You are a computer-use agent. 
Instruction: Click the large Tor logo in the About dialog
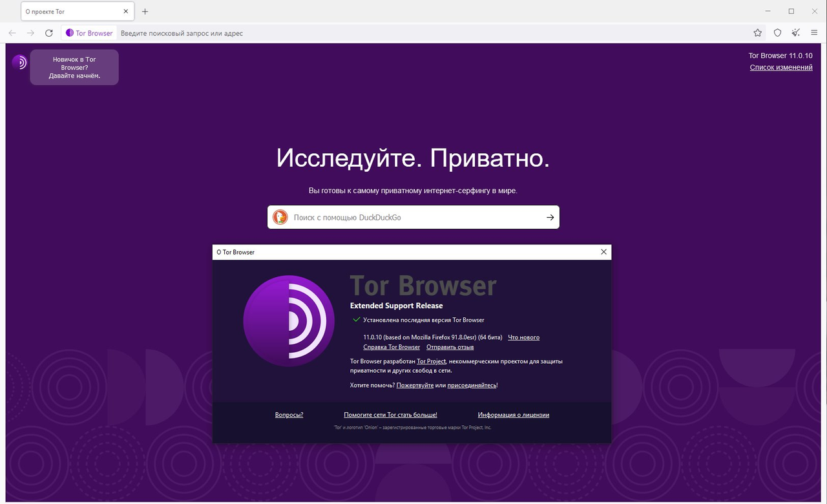(289, 321)
